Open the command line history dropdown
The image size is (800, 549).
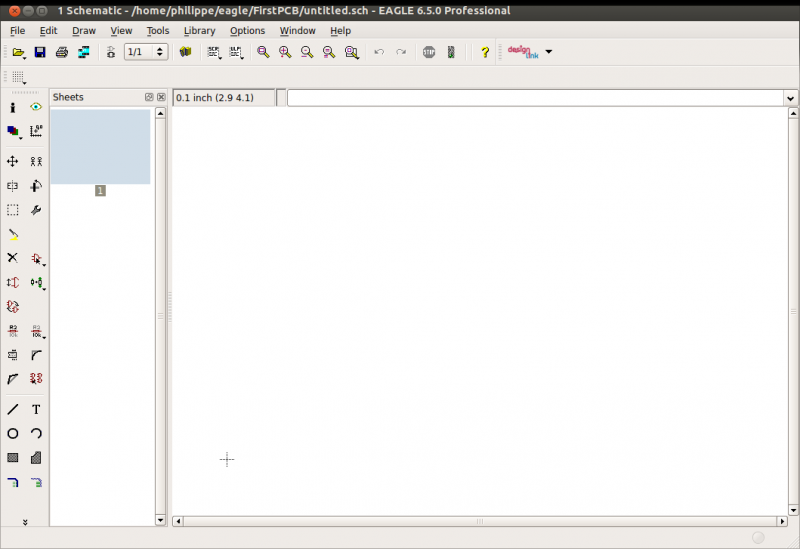pyautogui.click(x=790, y=98)
